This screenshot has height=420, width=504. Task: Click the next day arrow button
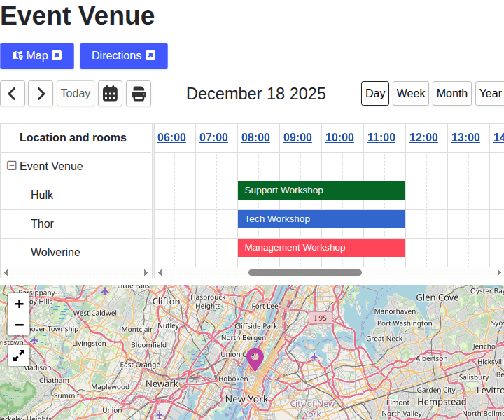point(41,93)
